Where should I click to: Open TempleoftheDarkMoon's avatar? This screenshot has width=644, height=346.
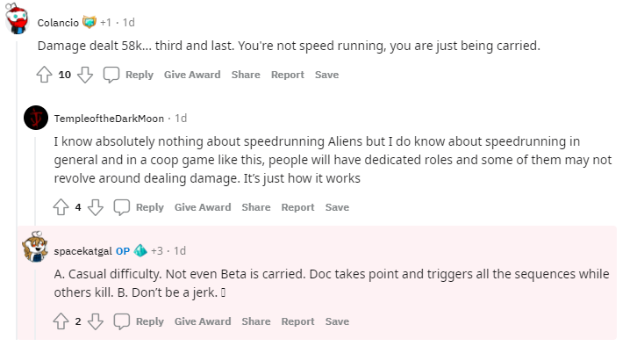click(36, 118)
